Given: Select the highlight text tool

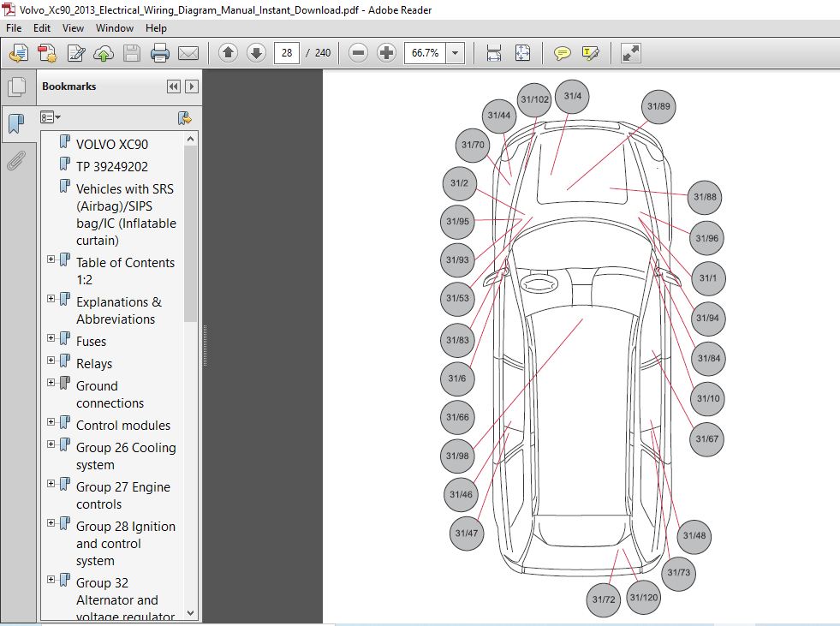Looking at the screenshot, I should (x=590, y=53).
